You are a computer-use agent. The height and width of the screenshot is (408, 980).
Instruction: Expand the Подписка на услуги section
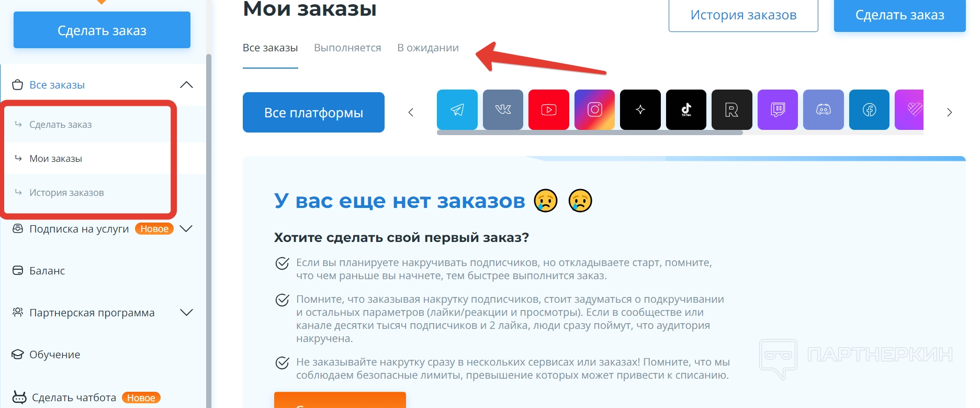click(186, 228)
